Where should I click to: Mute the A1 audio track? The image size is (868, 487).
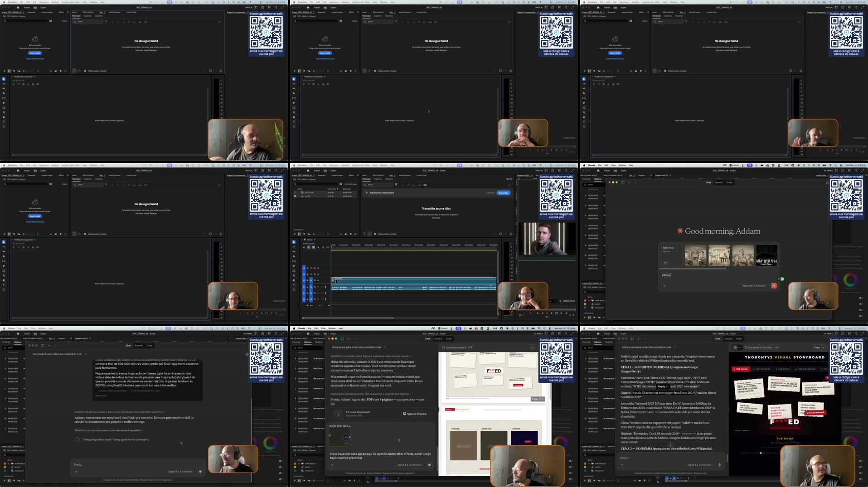(314, 287)
